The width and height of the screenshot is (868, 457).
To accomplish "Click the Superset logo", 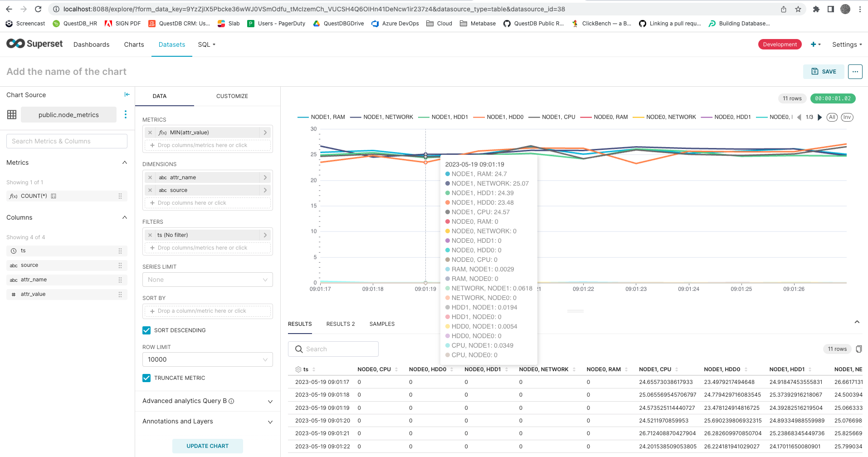I will [x=34, y=44].
